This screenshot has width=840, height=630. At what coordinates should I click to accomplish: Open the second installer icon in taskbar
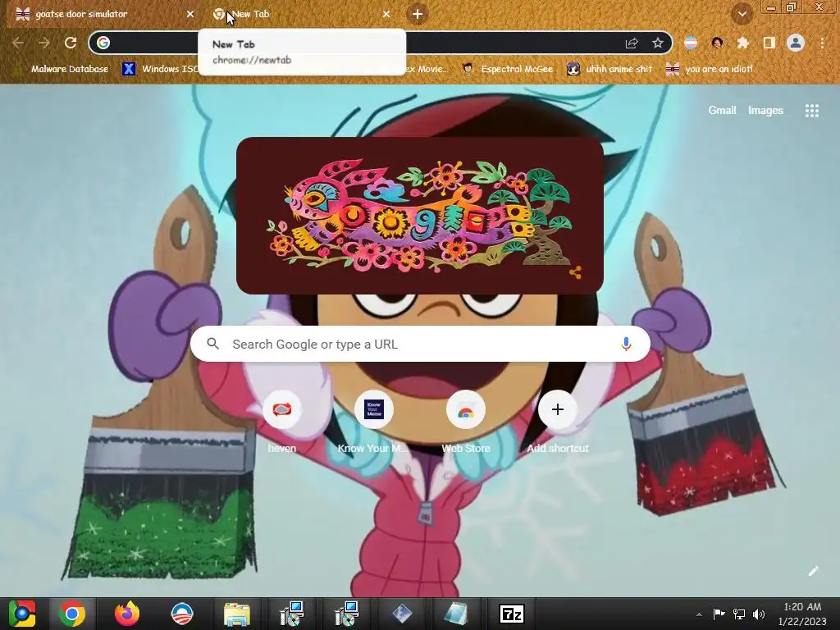[x=346, y=614]
